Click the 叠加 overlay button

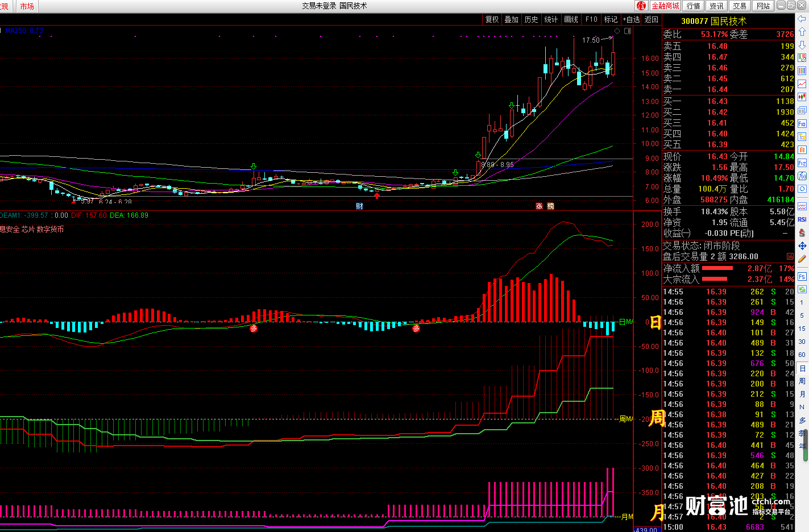point(512,19)
